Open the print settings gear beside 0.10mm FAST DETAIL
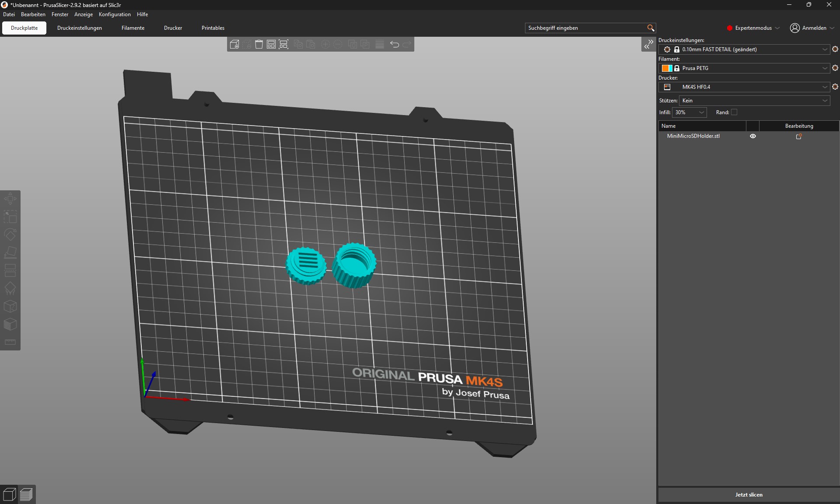Screen dimensions: 840x504 point(835,49)
